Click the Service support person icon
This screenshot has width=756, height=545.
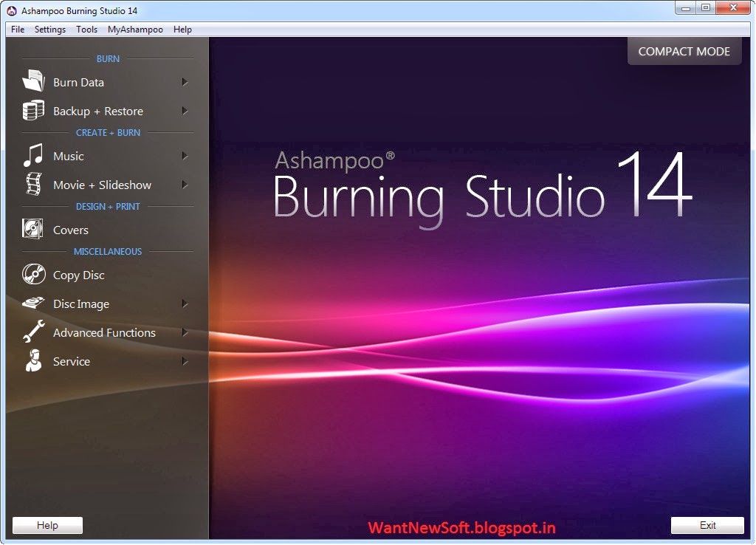[33, 361]
